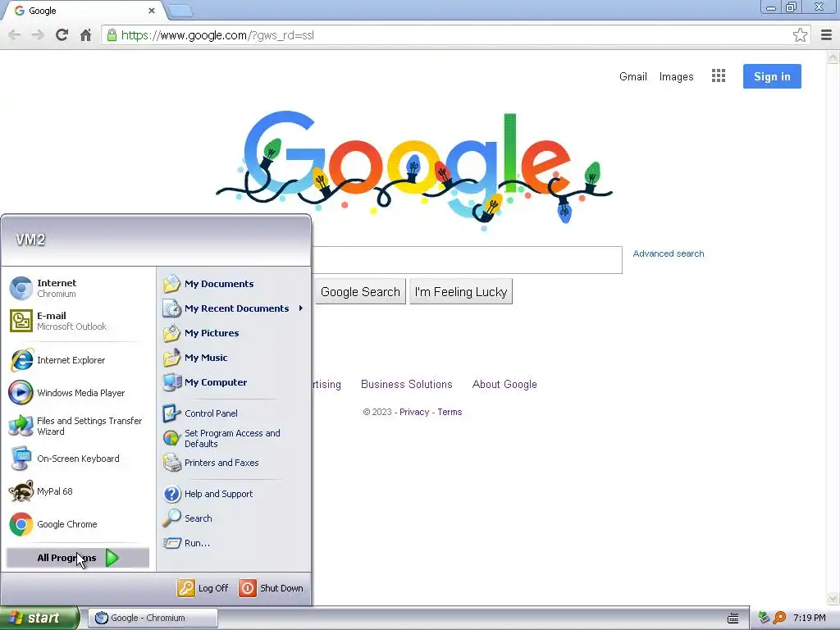
Task: Open the Microsoft Outlook E-mail icon
Action: coord(21,321)
